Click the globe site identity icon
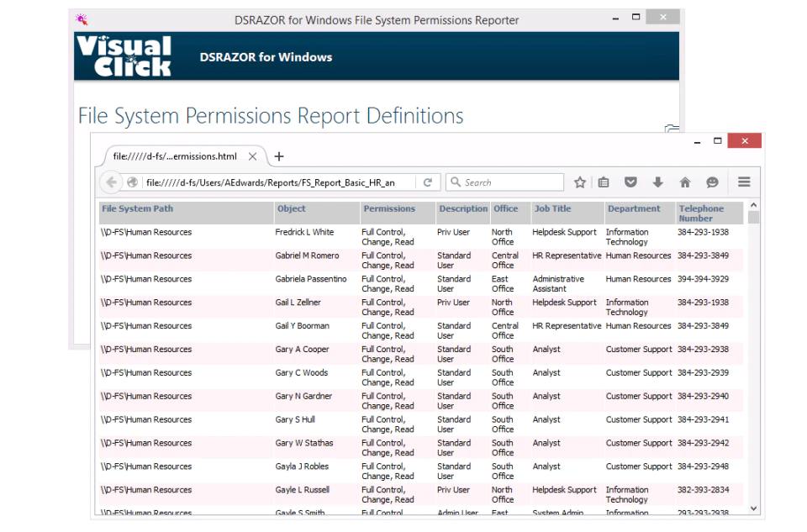 pos(132,182)
